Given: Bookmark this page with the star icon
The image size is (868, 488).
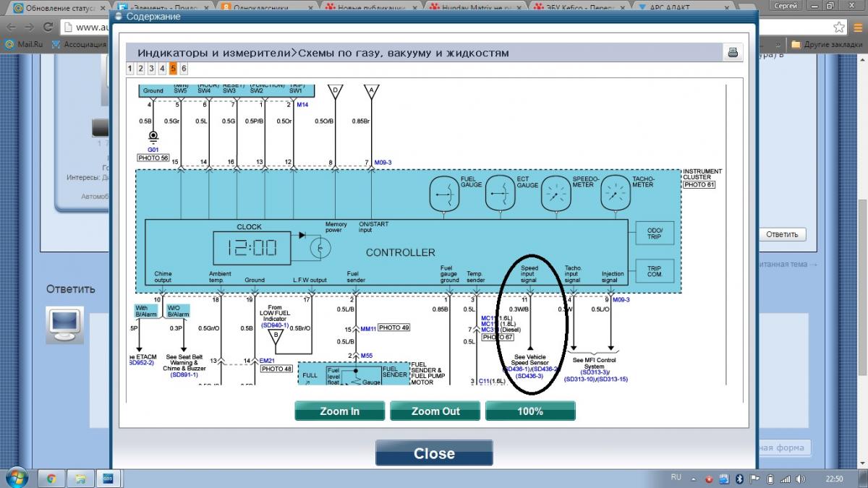Looking at the screenshot, I should [x=838, y=27].
